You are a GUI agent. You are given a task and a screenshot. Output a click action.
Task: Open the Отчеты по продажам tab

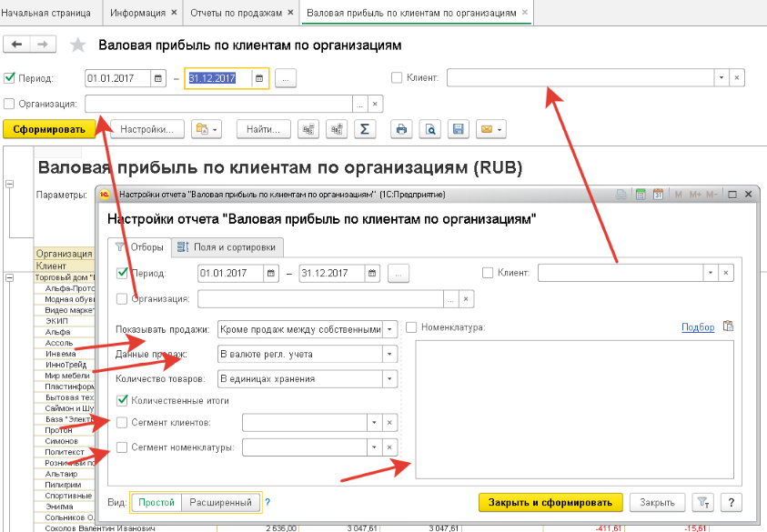pos(237,14)
